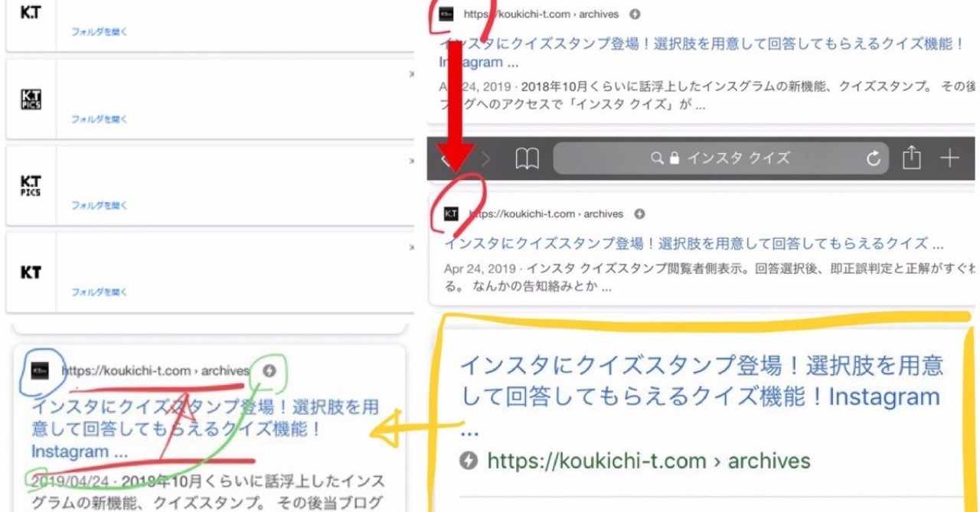The image size is (980, 512).
Task: Open large yellow-framed インスタにクイズスタンプ登場 title
Action: point(701,395)
